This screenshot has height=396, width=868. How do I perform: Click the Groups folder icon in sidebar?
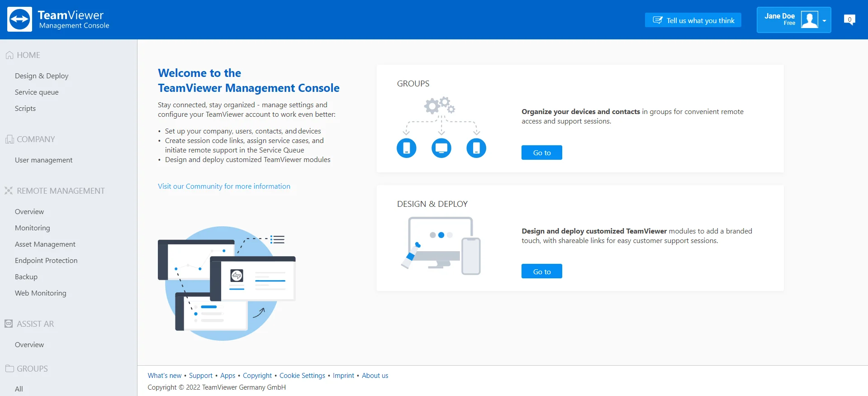9,368
